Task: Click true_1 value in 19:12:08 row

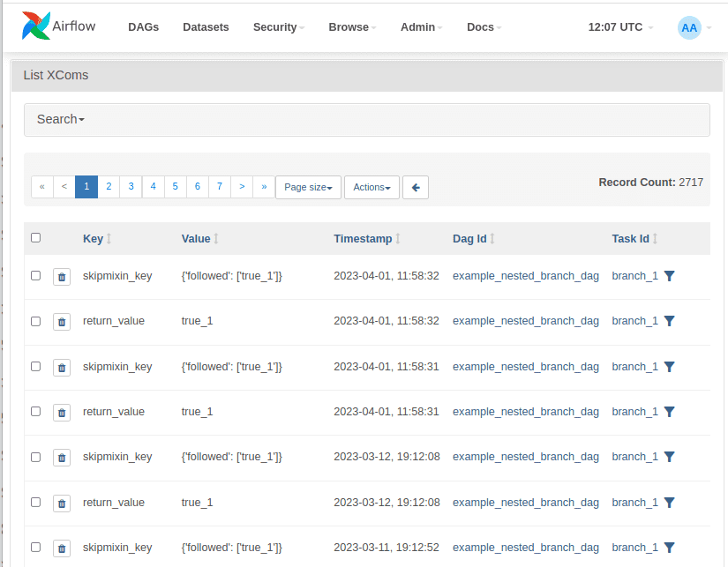Action: point(197,503)
